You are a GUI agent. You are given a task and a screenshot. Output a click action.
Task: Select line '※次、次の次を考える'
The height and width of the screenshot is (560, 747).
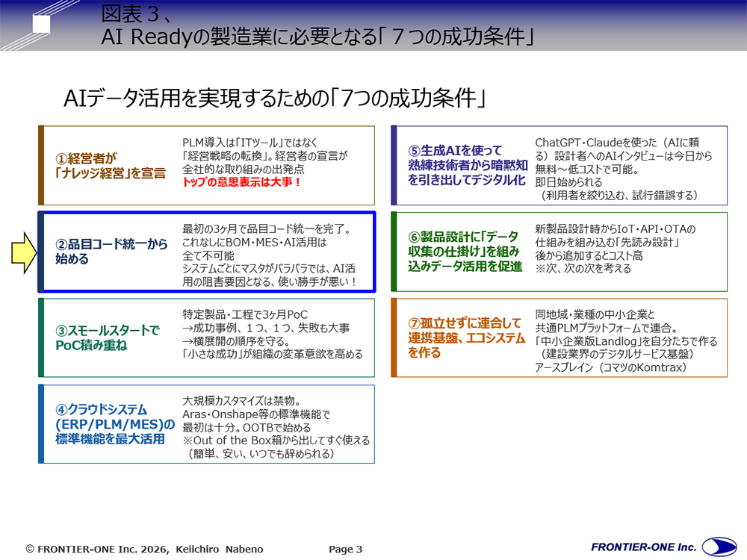tap(583, 269)
